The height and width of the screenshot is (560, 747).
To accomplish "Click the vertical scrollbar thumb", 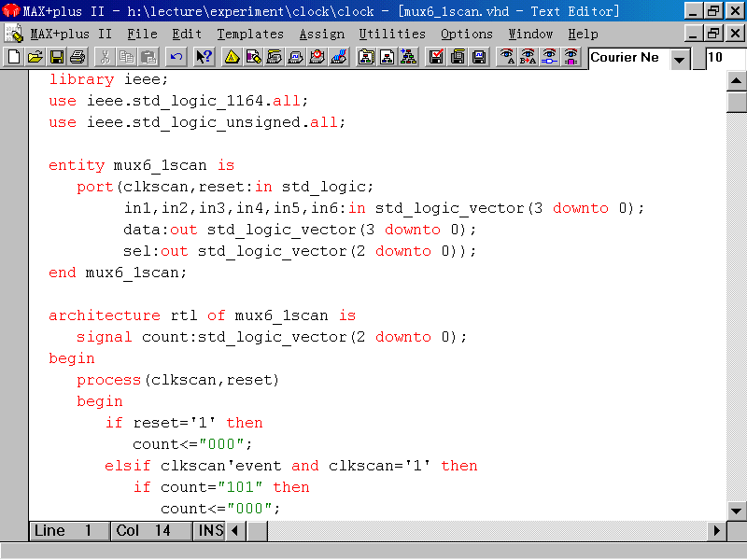I will pos(737,102).
